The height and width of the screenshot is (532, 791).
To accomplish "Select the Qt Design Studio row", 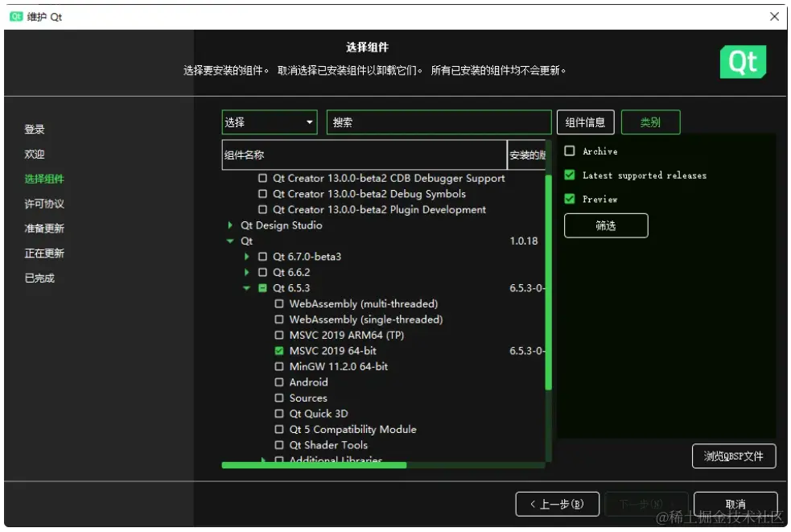I will pos(282,225).
